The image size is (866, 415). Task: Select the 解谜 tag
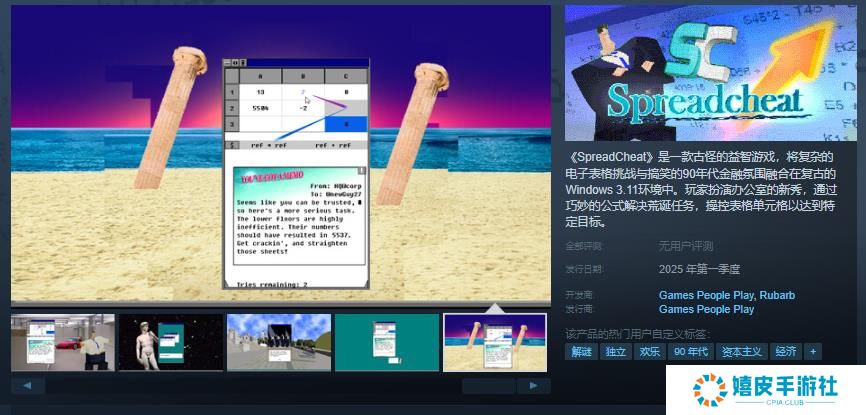pyautogui.click(x=581, y=351)
